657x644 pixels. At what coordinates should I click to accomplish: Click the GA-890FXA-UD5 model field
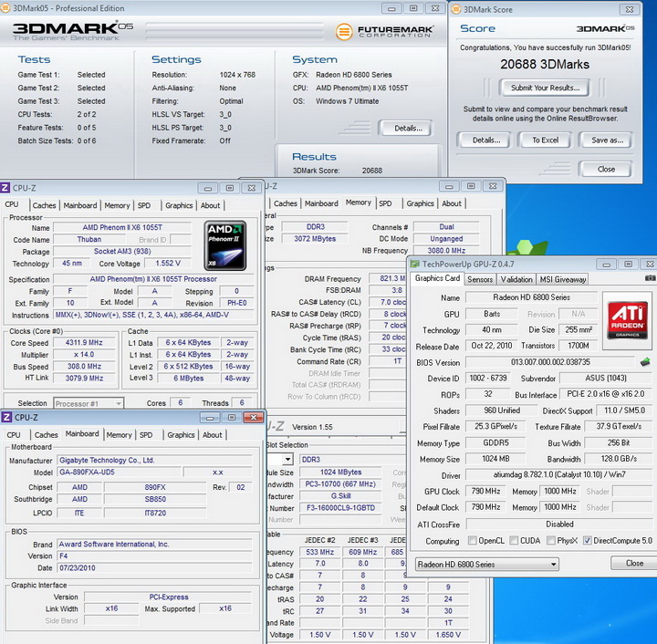(x=119, y=472)
